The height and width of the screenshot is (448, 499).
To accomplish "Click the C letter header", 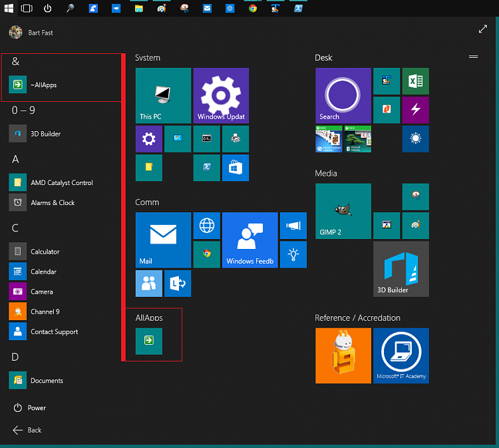I will click(x=15, y=228).
